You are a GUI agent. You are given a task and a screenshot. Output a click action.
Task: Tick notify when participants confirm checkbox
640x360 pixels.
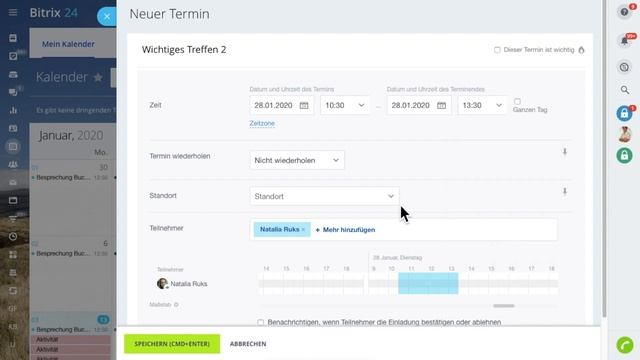point(260,322)
